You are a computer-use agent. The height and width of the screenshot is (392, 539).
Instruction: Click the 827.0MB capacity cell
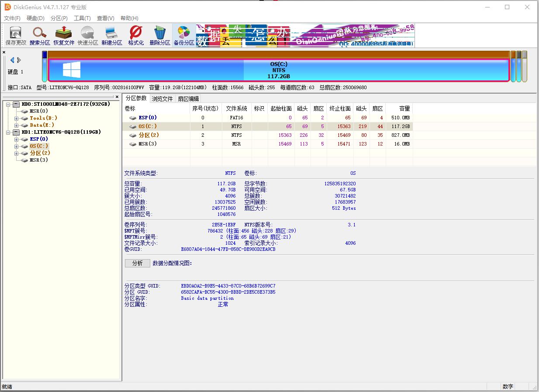pos(400,135)
